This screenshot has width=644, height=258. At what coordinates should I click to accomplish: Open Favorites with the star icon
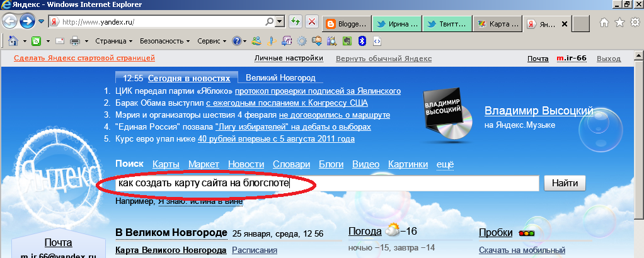pyautogui.click(x=619, y=23)
